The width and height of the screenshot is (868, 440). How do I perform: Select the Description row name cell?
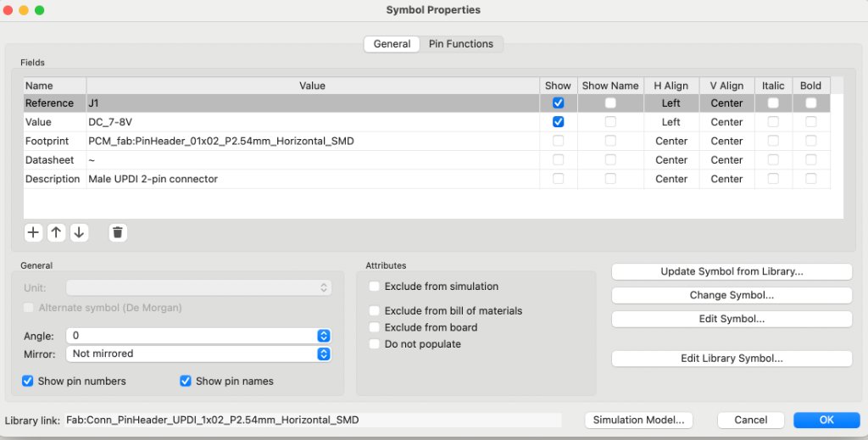[x=55, y=179]
